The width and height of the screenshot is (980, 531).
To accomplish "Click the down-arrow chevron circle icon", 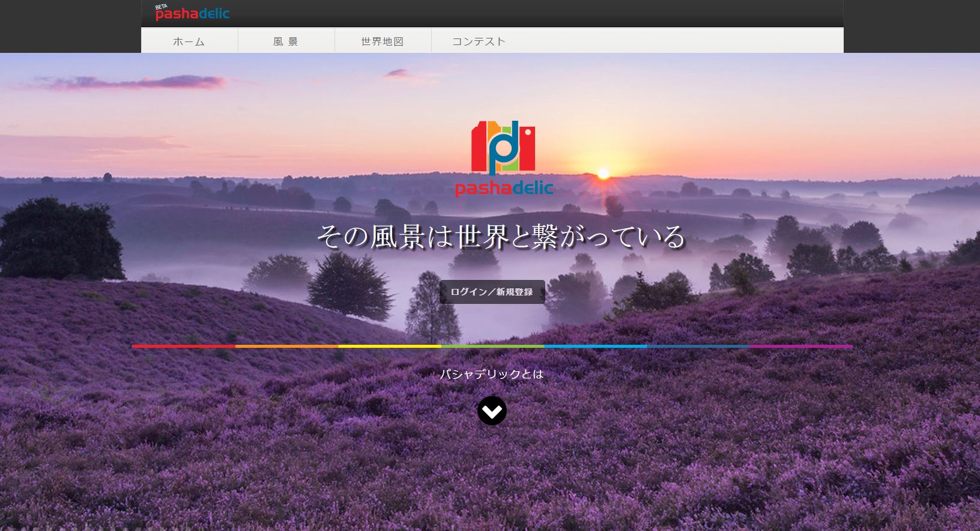I will [x=492, y=411].
